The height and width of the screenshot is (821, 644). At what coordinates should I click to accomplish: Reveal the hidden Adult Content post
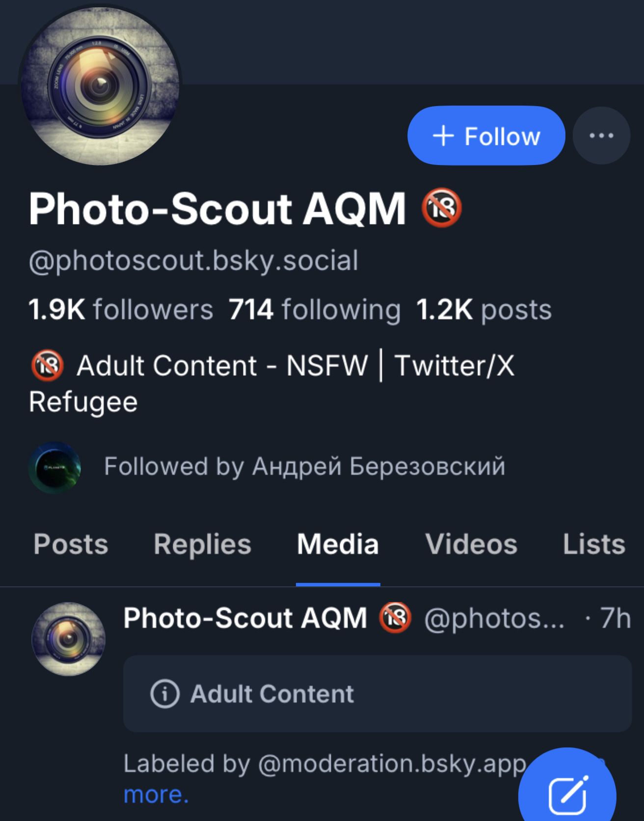(x=377, y=694)
